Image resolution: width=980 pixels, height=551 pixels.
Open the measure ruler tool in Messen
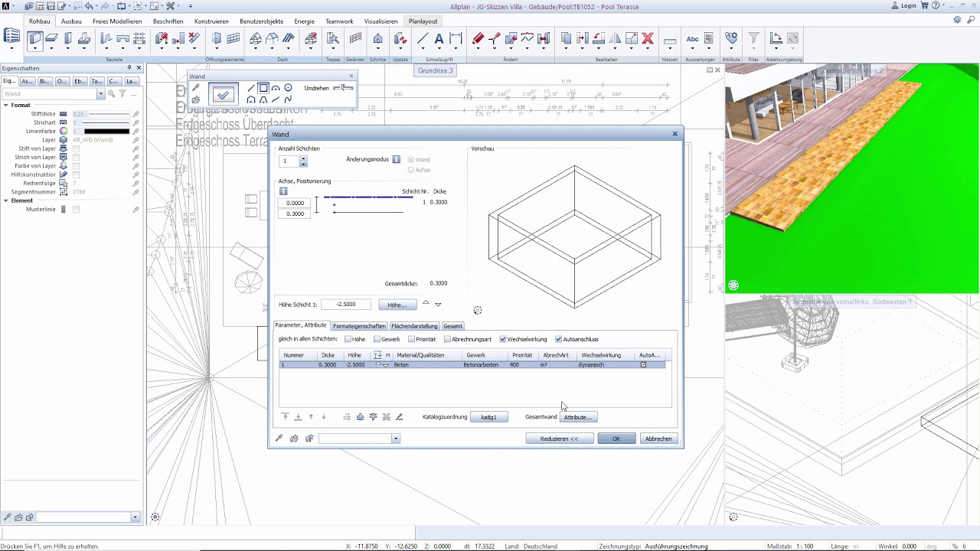pos(670,40)
